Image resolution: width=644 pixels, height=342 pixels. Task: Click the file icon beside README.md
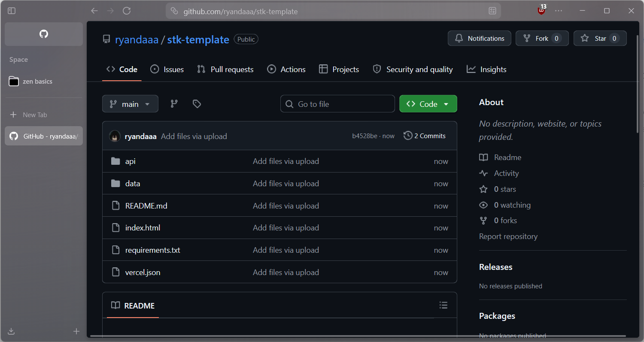115,206
